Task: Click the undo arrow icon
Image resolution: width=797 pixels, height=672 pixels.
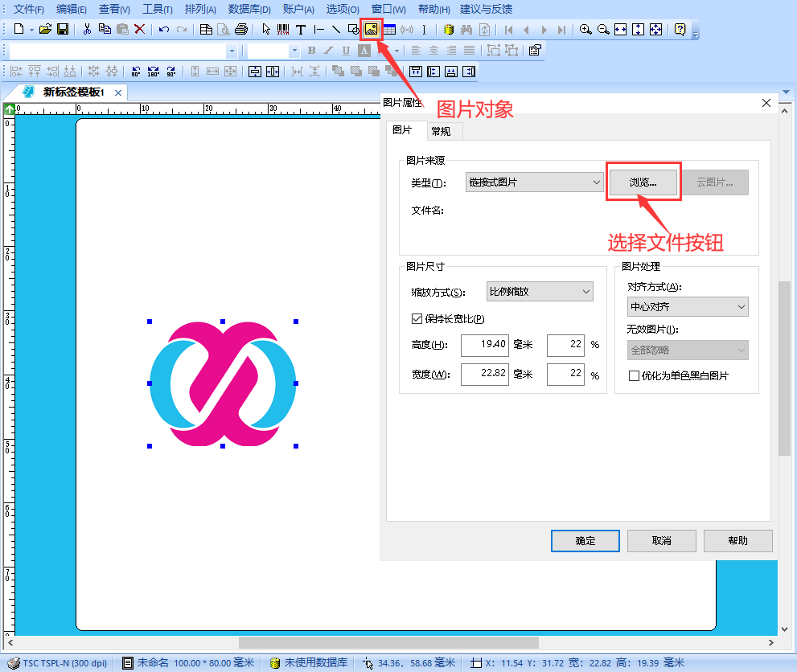Action: point(163,29)
